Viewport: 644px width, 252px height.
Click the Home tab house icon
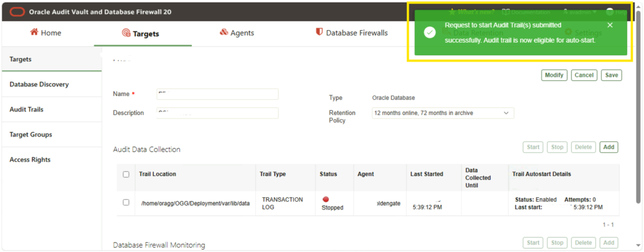(x=34, y=33)
